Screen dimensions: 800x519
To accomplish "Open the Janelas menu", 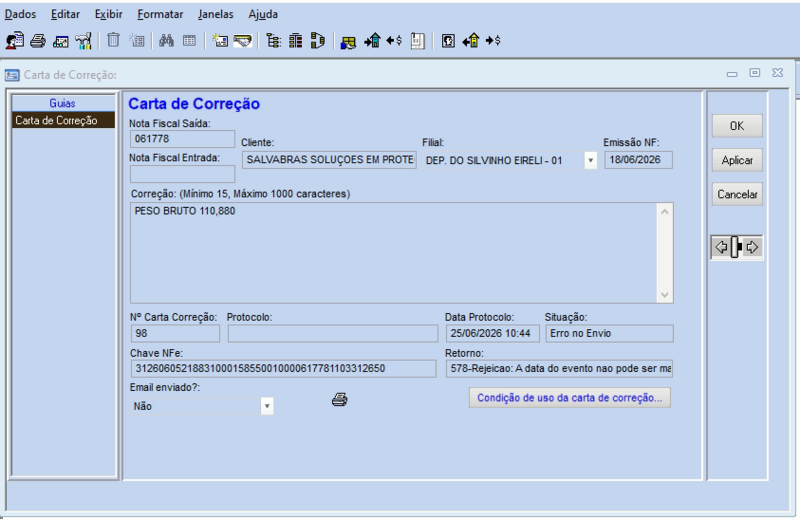I will 216,14.
